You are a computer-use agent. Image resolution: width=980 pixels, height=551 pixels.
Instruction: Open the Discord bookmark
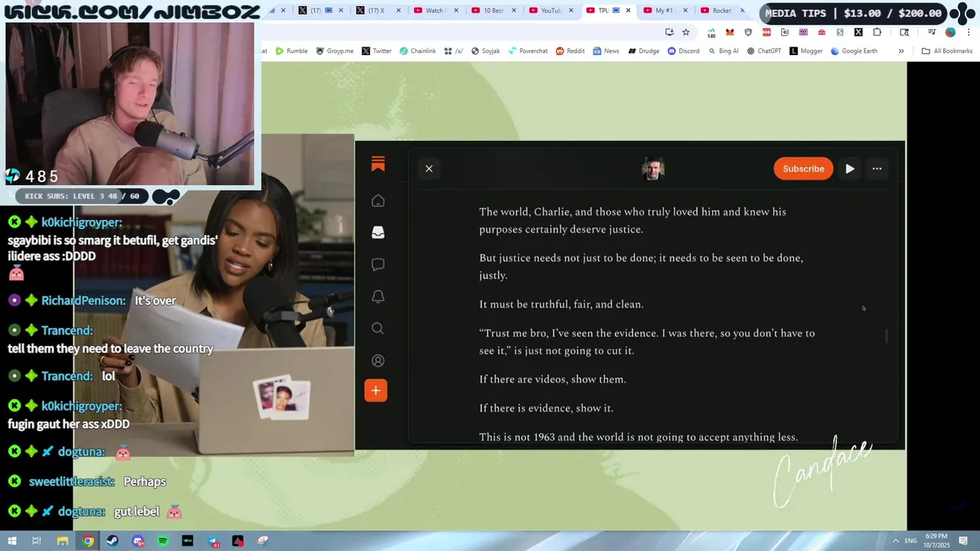pos(683,51)
